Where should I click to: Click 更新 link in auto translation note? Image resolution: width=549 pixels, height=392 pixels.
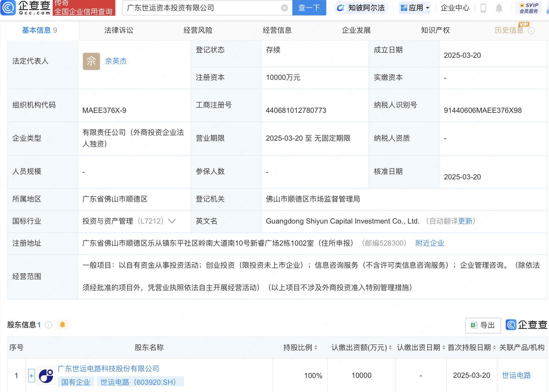click(x=465, y=221)
